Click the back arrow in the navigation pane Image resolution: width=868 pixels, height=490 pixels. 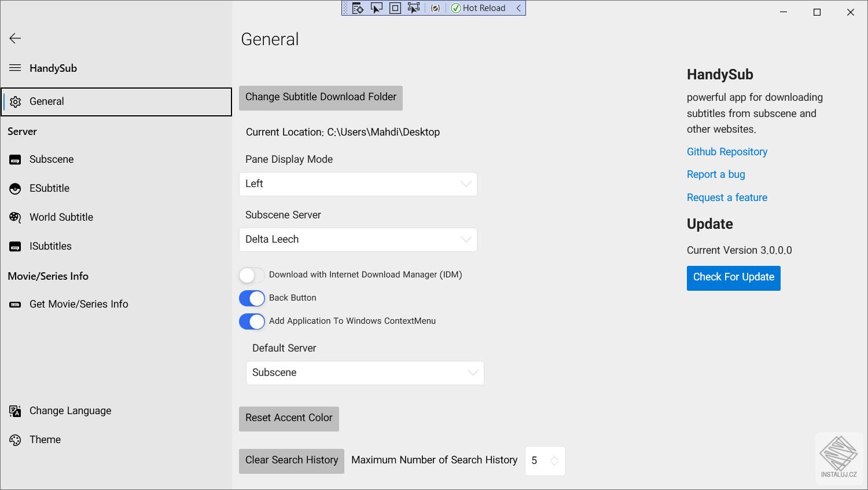[x=15, y=38]
